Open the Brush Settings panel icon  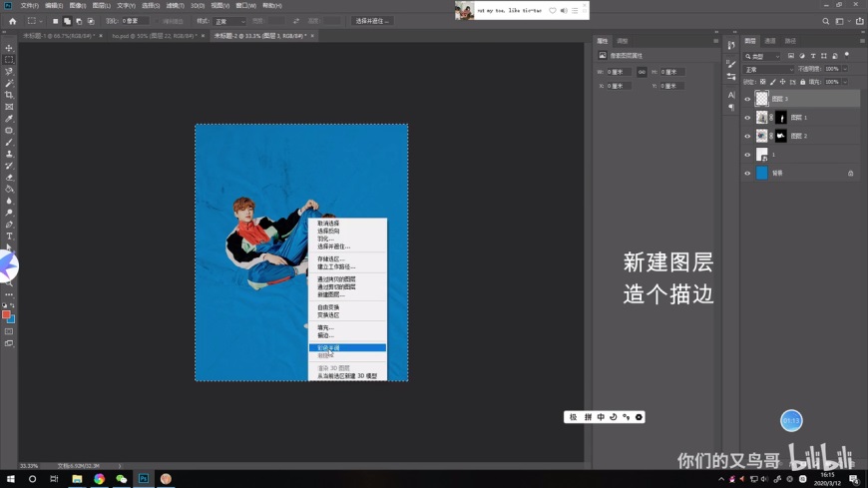(x=731, y=64)
